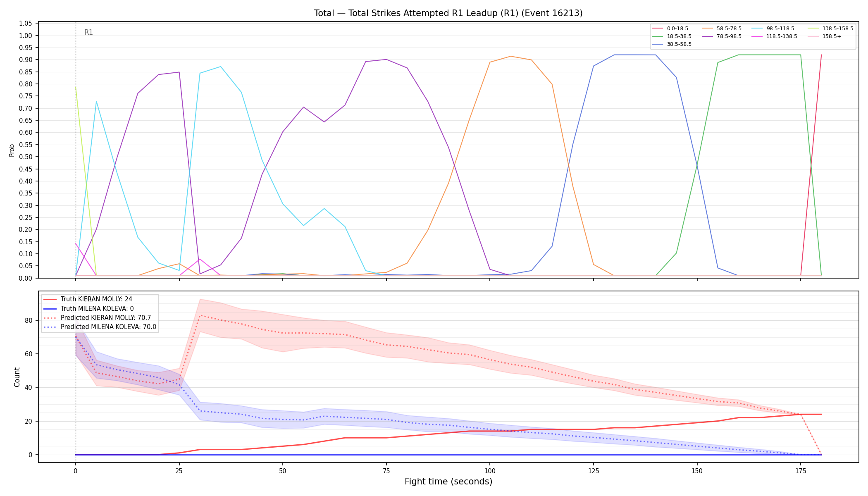Click the chart title mentioning Event 16213
Viewport: 868px width, 496px height.
point(448,13)
